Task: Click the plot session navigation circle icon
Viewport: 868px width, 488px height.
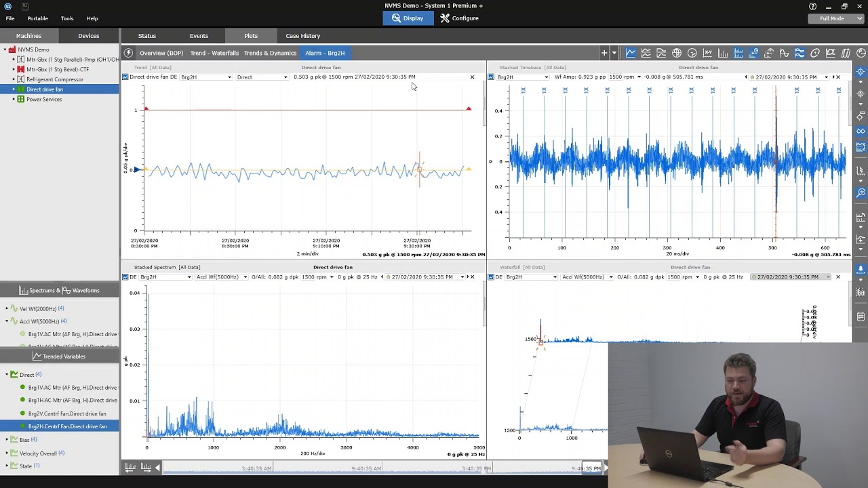Action: click(x=128, y=53)
